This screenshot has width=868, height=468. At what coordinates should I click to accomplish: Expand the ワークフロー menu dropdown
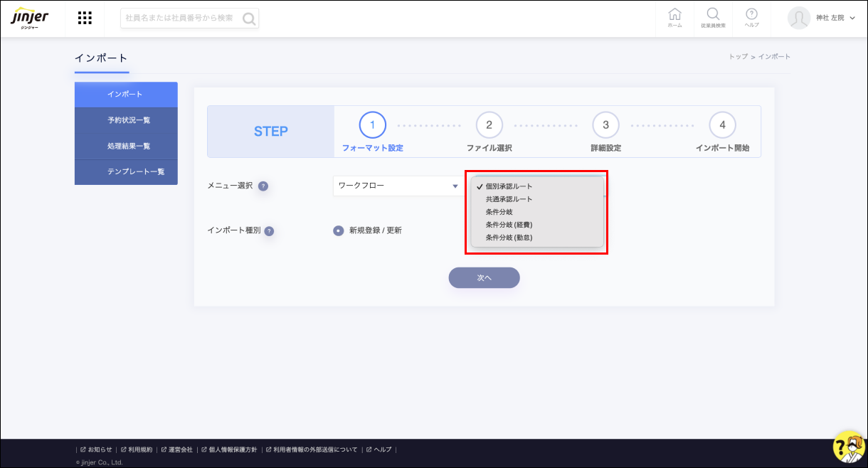pos(397,186)
